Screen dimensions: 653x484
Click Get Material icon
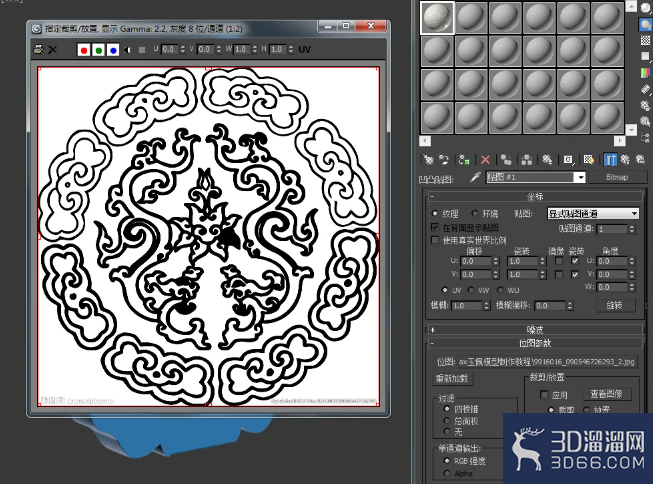tap(428, 160)
